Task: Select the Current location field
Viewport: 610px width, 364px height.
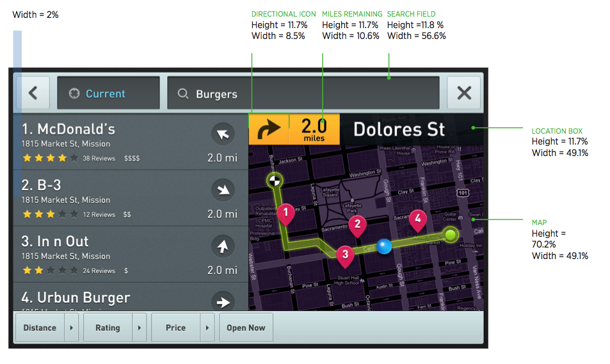Action: point(109,93)
